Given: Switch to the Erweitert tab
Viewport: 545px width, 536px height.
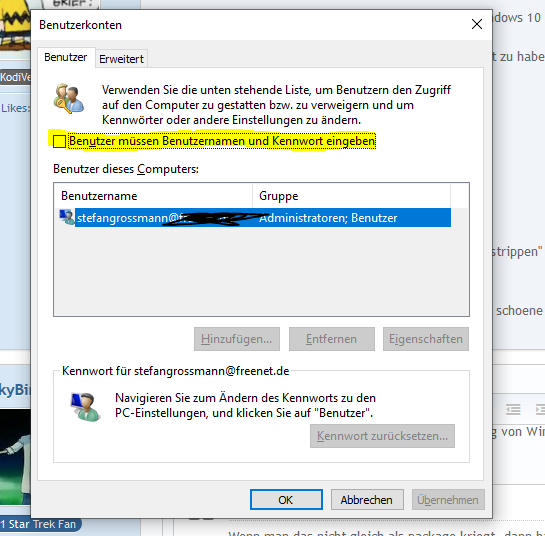Looking at the screenshot, I should (x=121, y=59).
